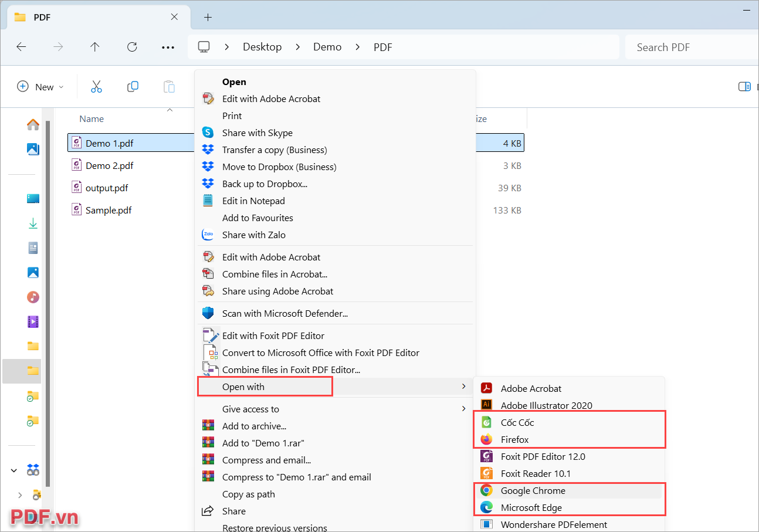The width and height of the screenshot is (759, 532).
Task: Choose Add to Favourites
Action: [335, 218]
